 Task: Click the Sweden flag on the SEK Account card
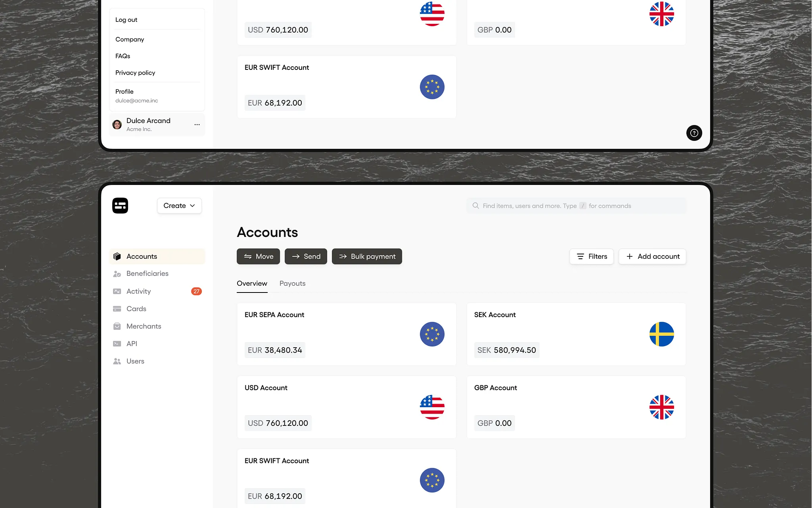pyautogui.click(x=661, y=334)
